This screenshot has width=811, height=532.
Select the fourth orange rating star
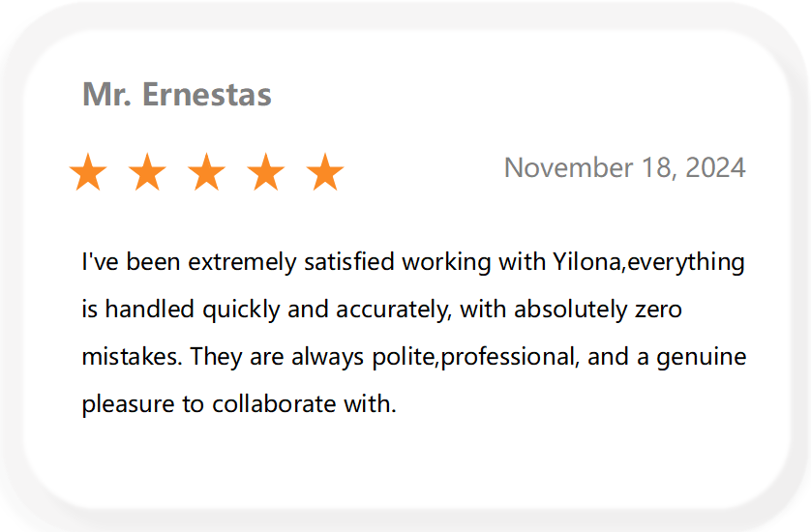(266, 172)
